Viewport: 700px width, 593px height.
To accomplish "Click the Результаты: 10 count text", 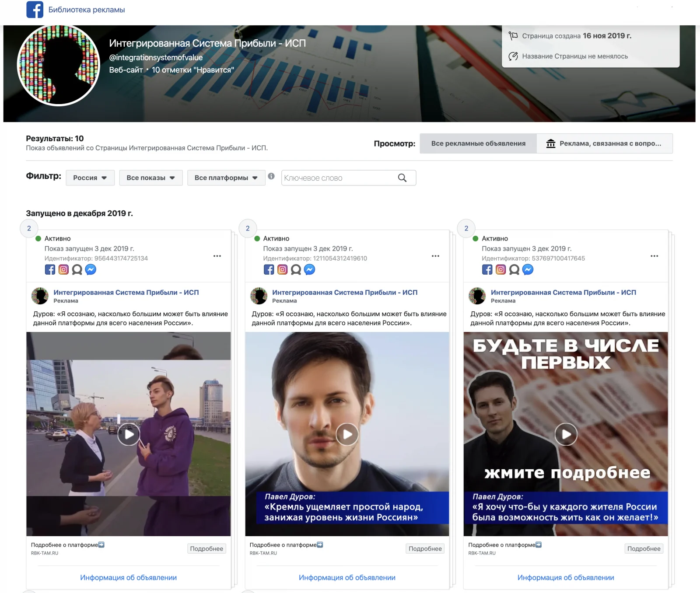I will point(55,138).
